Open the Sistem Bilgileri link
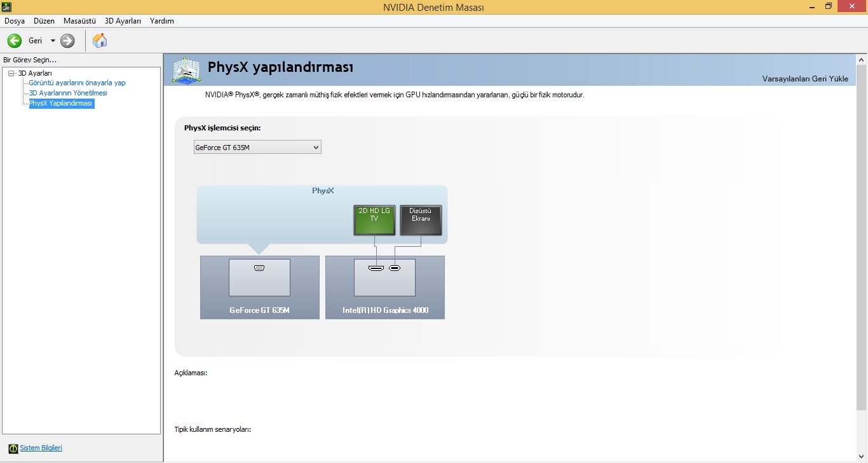The width and height of the screenshot is (868, 463). coord(41,448)
